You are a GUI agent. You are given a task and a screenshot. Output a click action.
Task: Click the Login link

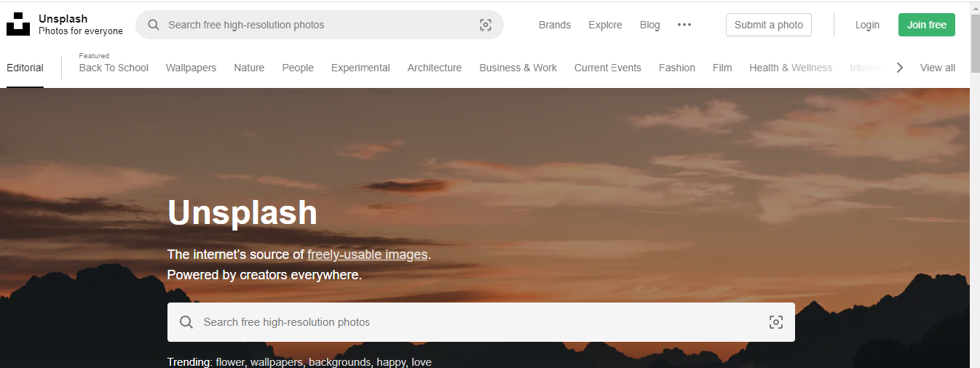tap(867, 25)
